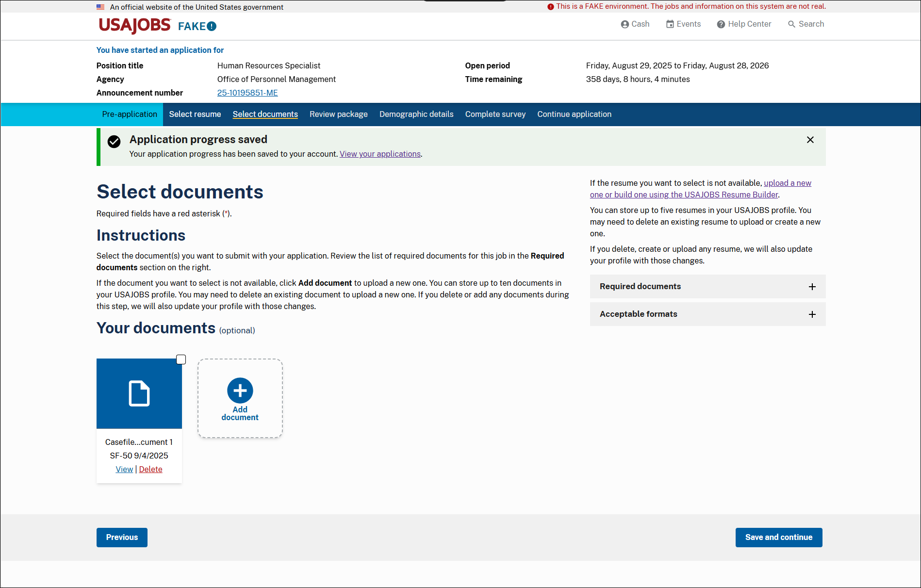Open the Help Center
This screenshot has width=921, height=588.
click(x=744, y=24)
